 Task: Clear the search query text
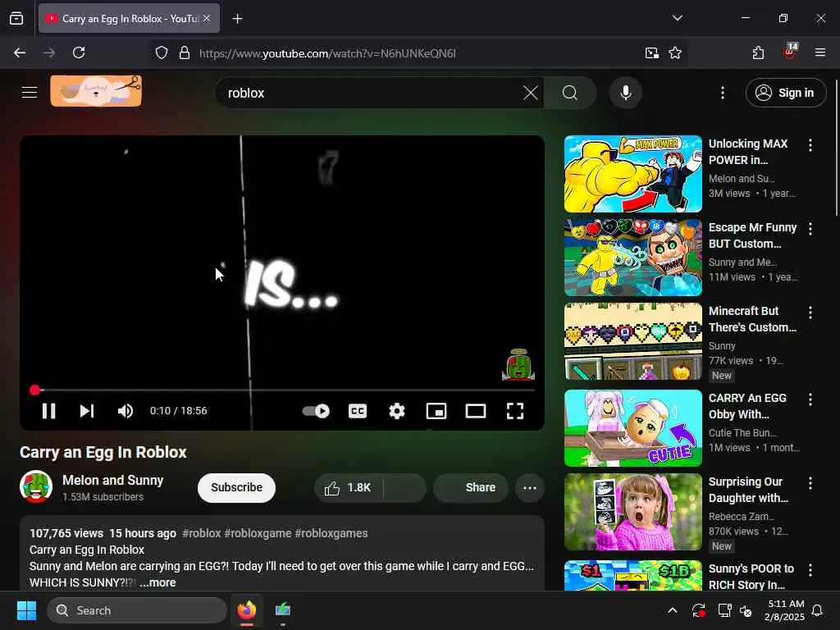[x=531, y=93]
